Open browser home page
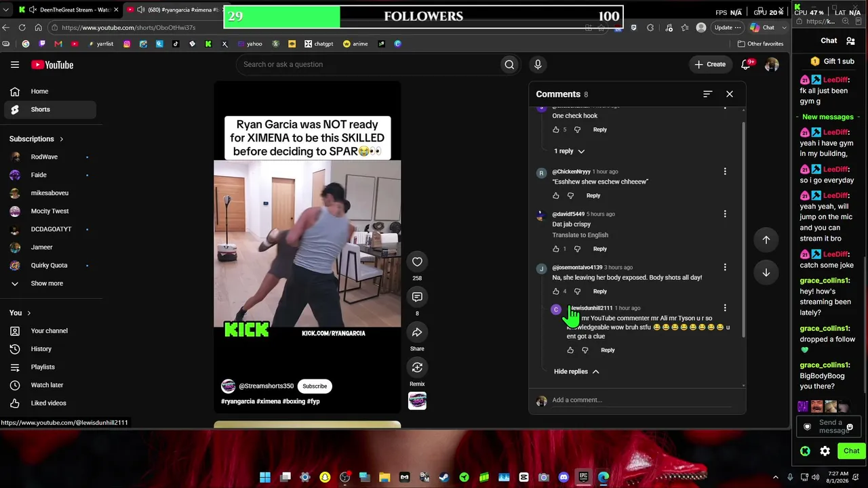The image size is (868, 488). [x=38, y=28]
